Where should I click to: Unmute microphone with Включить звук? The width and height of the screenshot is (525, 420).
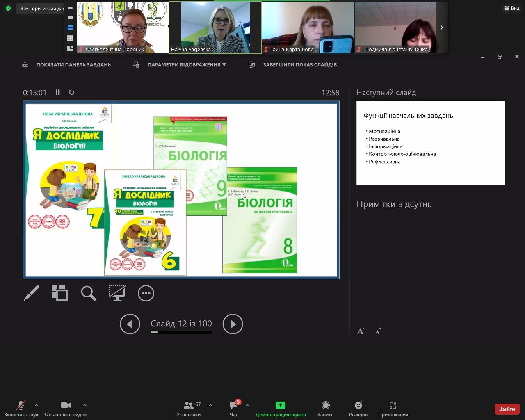point(21,409)
